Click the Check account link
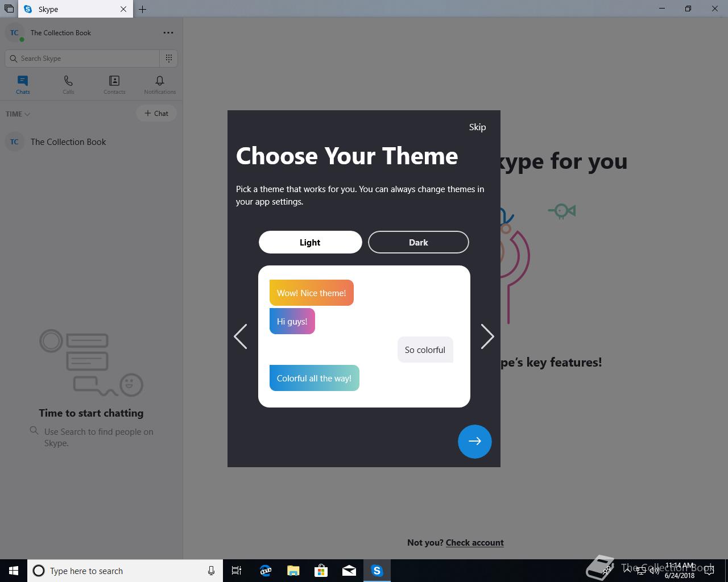 (475, 542)
